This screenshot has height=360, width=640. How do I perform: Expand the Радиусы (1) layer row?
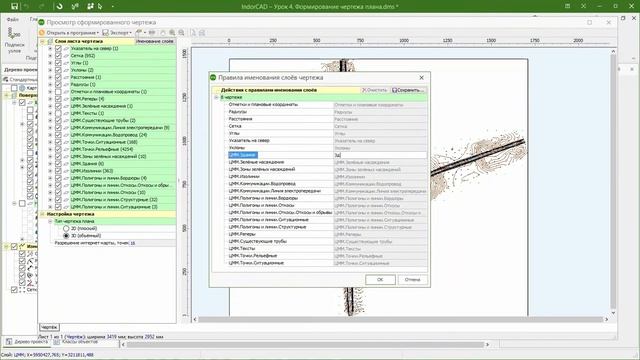(x=50, y=84)
